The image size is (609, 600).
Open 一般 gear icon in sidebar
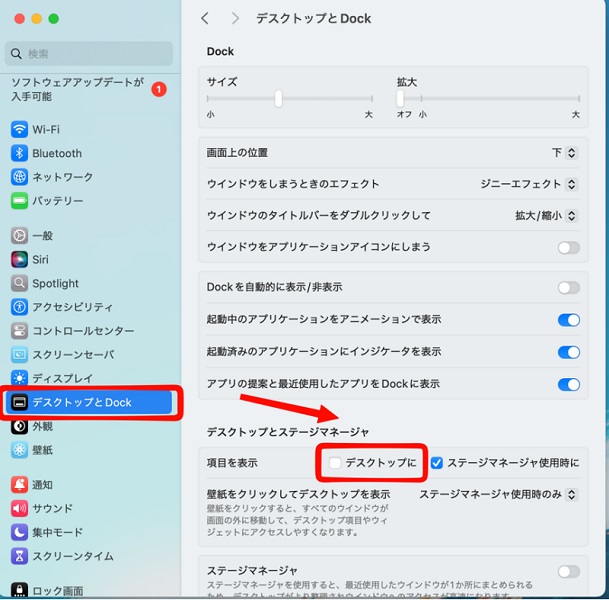[x=19, y=235]
